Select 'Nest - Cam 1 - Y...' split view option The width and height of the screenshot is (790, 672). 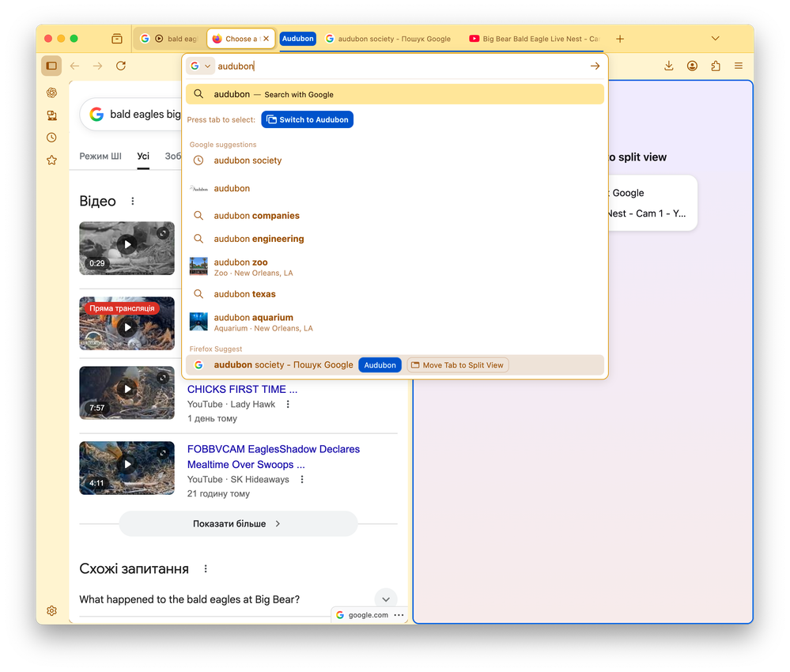tap(648, 213)
